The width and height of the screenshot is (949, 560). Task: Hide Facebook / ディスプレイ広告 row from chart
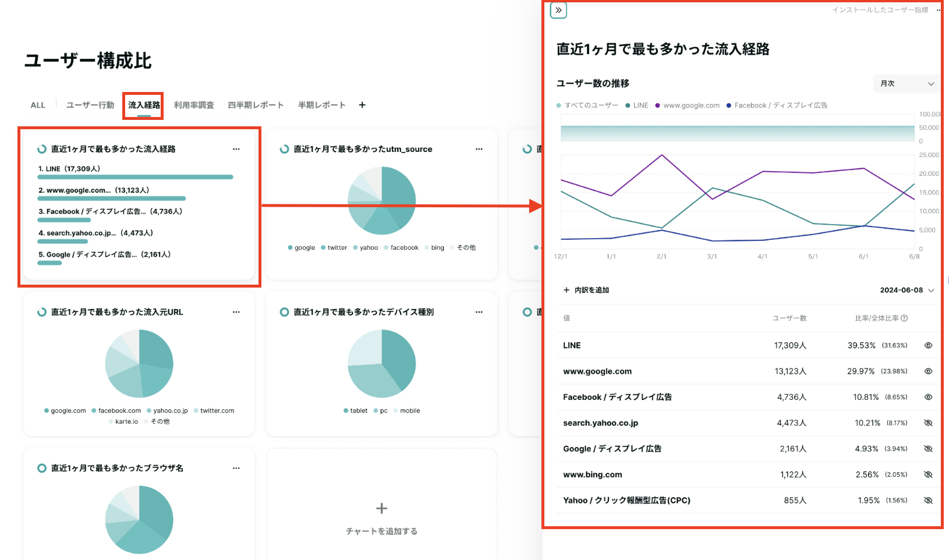[x=929, y=397]
